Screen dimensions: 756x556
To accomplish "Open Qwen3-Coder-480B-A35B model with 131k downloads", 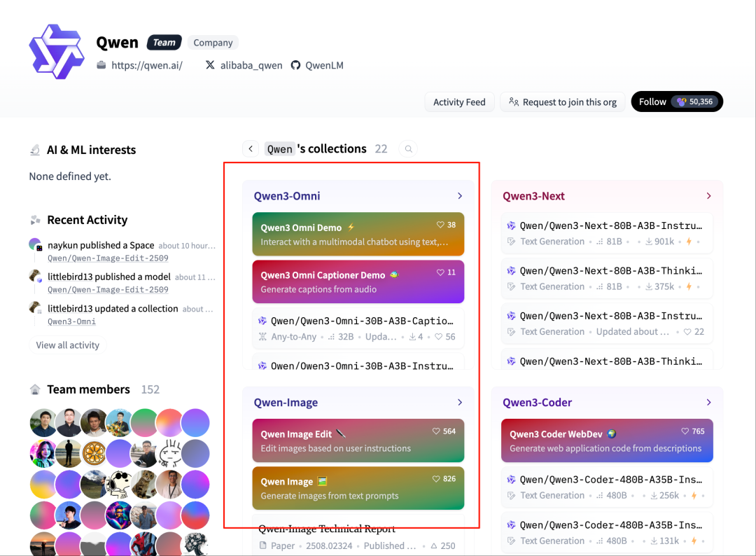I will 607,532.
